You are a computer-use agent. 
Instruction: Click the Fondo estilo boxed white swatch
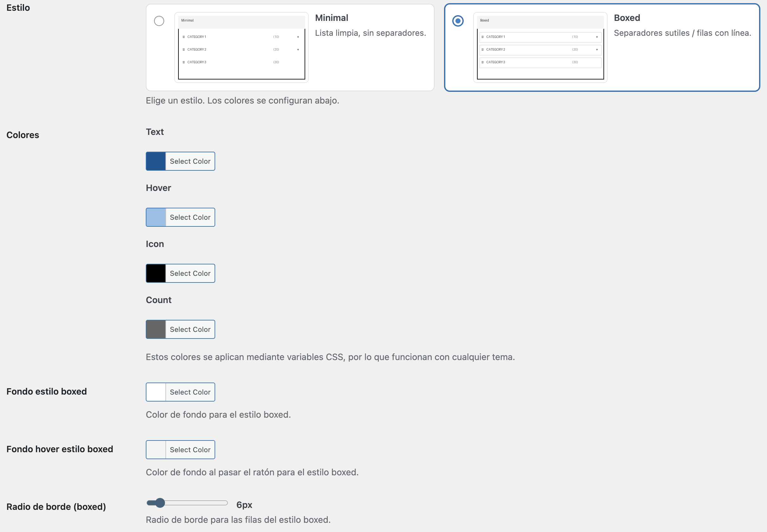[x=156, y=392]
